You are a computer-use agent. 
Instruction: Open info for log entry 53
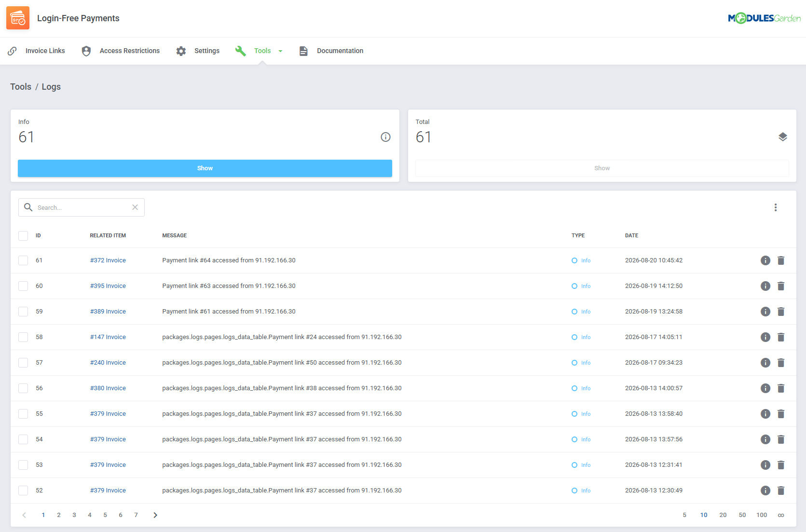[x=765, y=465]
